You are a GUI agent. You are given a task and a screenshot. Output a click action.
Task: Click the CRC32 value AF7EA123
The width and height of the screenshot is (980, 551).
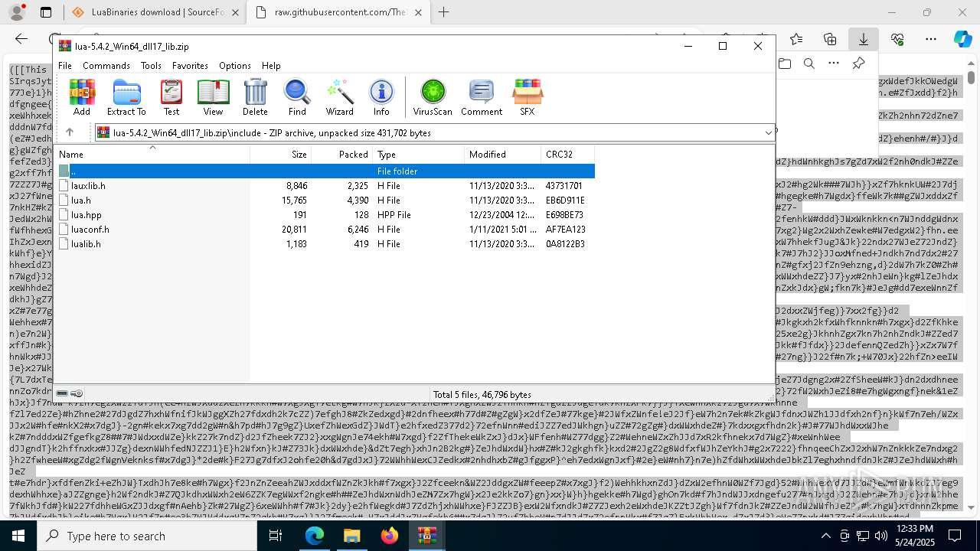566,230
